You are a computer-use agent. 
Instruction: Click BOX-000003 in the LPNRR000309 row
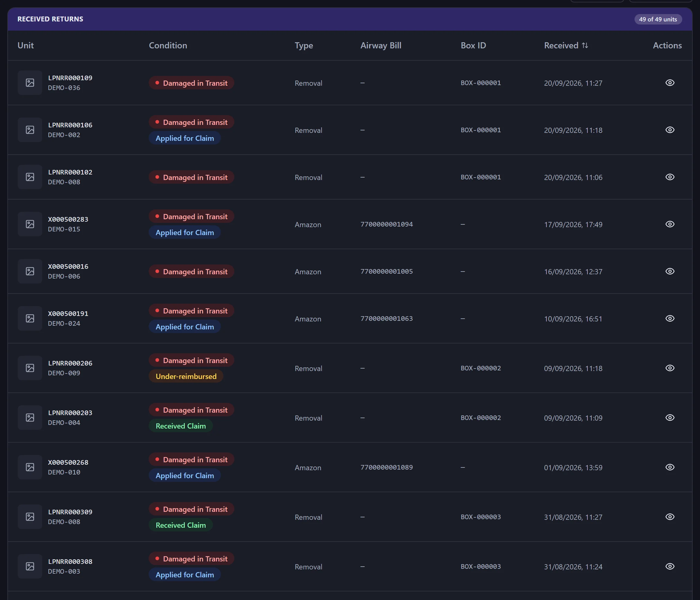point(481,517)
